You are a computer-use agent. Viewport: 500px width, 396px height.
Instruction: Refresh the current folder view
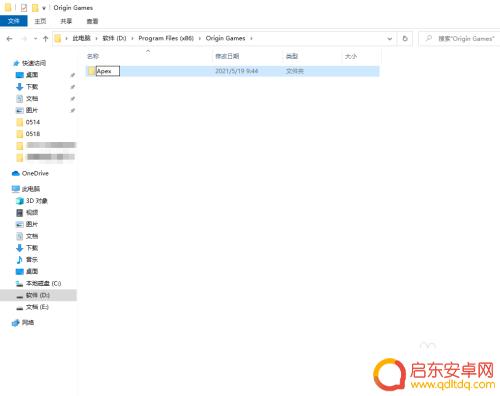pyautogui.click(x=405, y=39)
